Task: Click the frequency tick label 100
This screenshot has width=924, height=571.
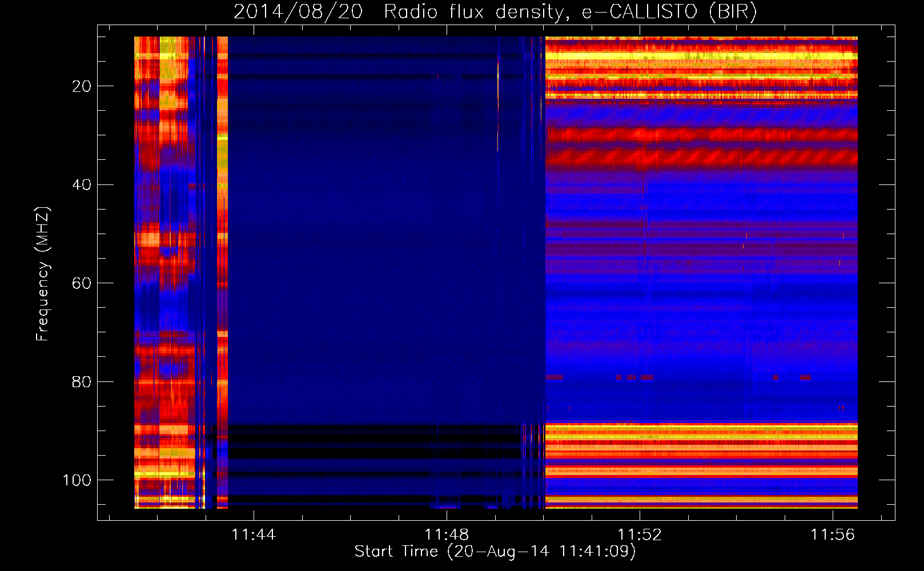Action: [77, 480]
